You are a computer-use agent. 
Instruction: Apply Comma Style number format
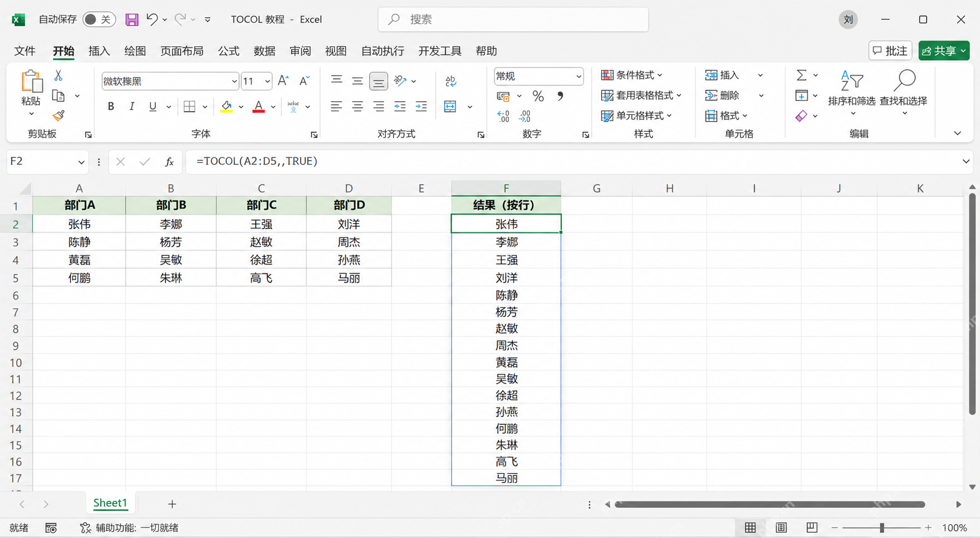point(560,96)
